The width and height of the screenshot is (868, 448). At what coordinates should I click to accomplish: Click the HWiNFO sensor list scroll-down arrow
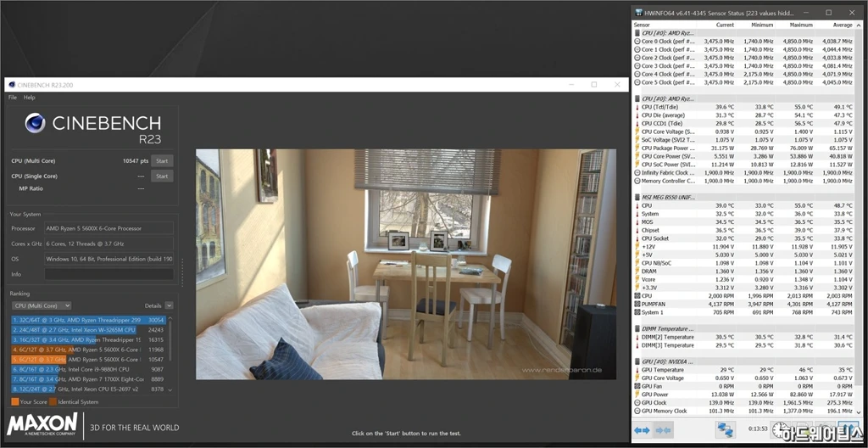(860, 412)
